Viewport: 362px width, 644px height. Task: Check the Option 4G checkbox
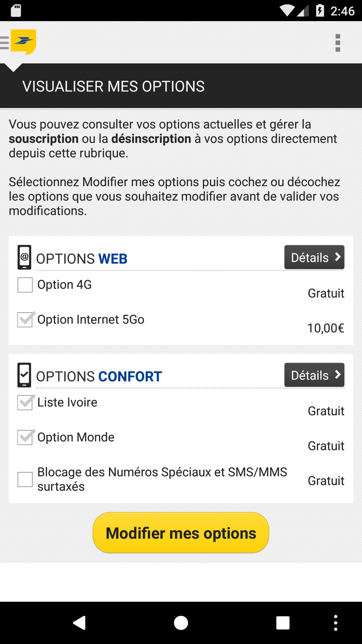coord(25,285)
